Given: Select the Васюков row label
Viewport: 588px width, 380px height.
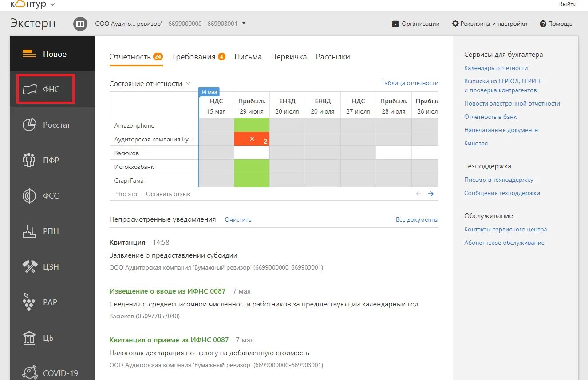Looking at the screenshot, I should point(126,153).
